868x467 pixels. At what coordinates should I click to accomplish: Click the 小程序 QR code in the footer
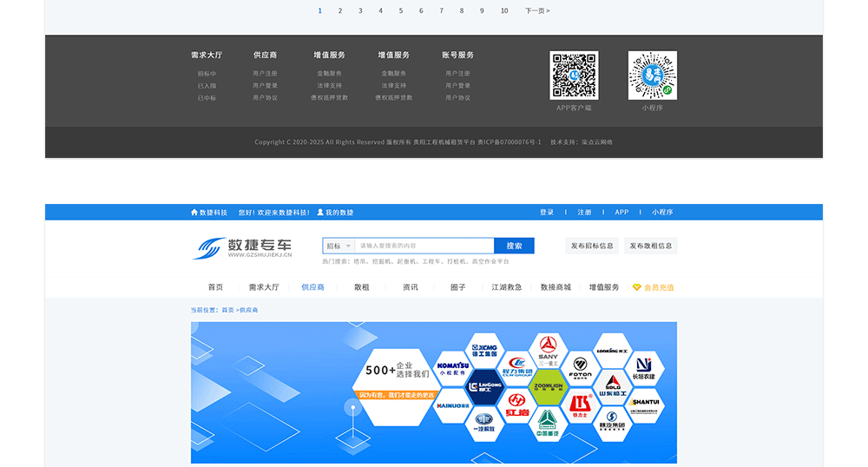pyautogui.click(x=652, y=76)
